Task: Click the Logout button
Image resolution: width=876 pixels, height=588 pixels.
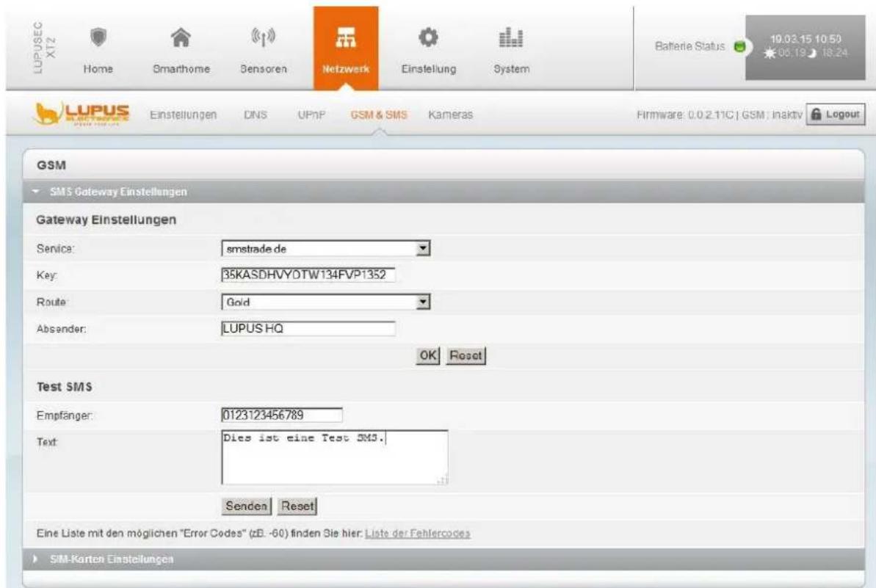Action: pyautogui.click(x=836, y=114)
